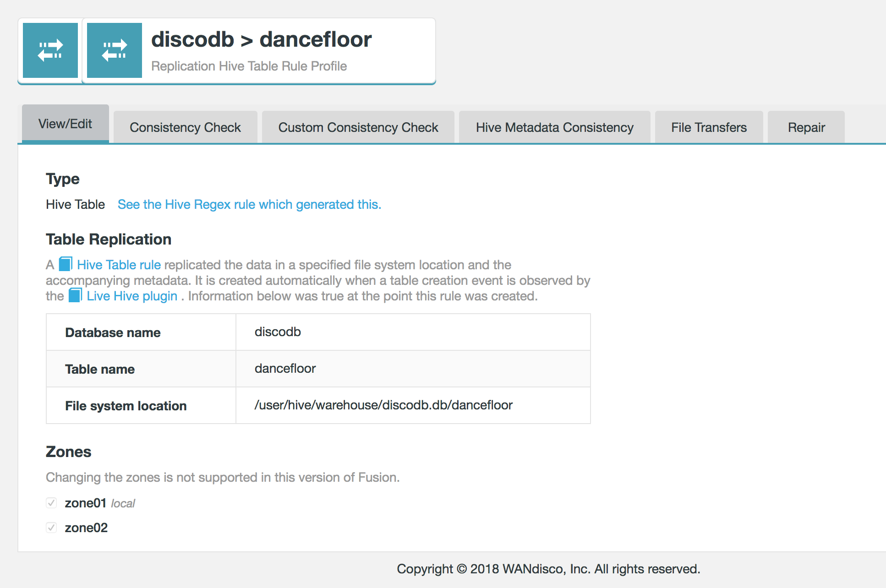Screen dimensions: 886x588
Task: Follow the Hive Table rule link
Action: 119,265
